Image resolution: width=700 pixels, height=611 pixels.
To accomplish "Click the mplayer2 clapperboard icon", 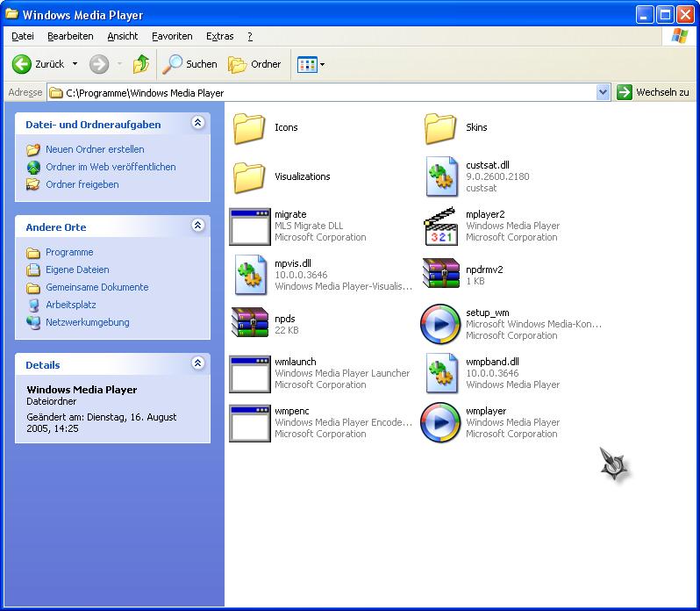I will (440, 226).
